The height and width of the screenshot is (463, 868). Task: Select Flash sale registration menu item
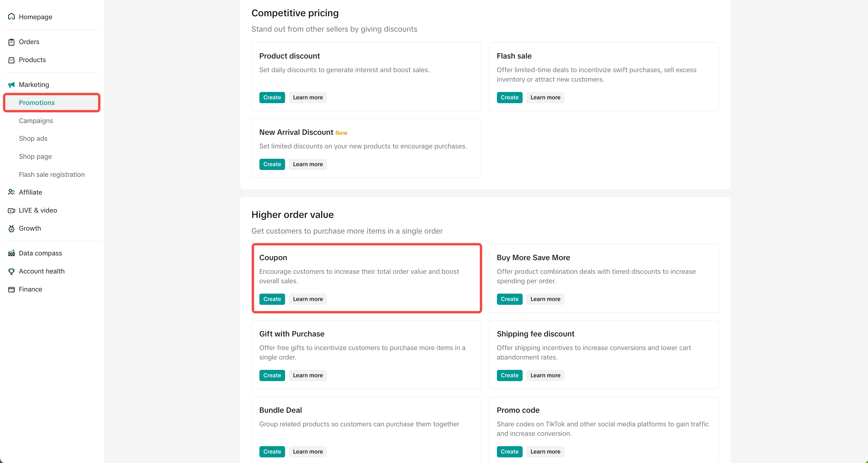[52, 174]
